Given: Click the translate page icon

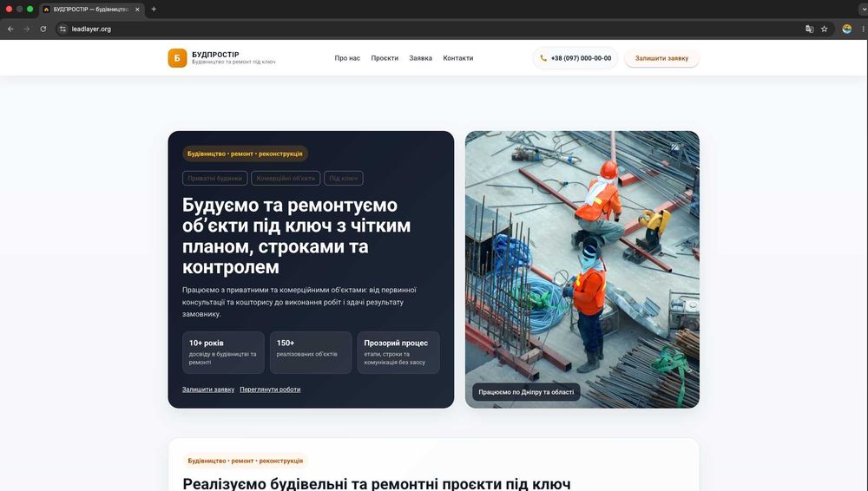Looking at the screenshot, I should pos(809,29).
